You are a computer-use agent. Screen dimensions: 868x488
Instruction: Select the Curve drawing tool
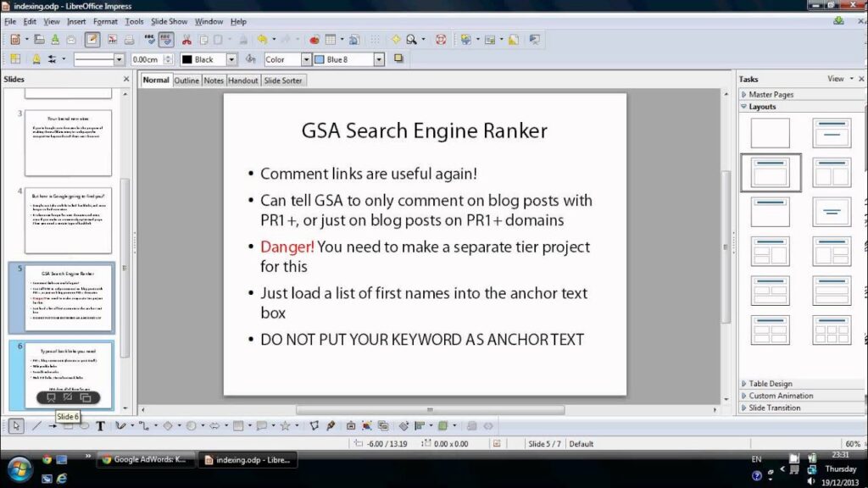click(x=120, y=425)
